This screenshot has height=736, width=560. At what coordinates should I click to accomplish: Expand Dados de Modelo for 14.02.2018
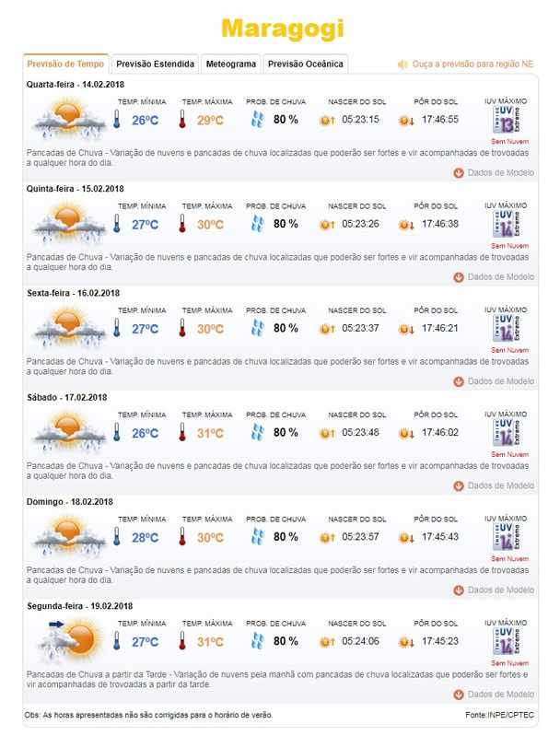point(494,173)
